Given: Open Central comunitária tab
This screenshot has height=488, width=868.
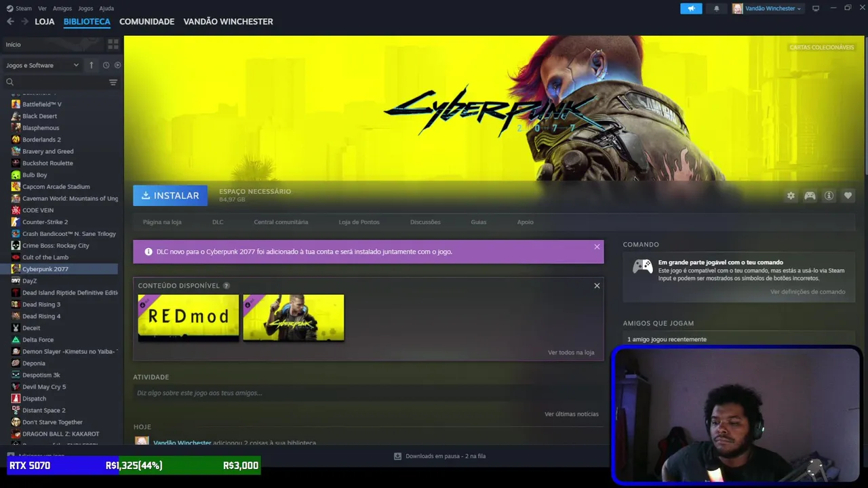Looking at the screenshot, I should tap(281, 222).
